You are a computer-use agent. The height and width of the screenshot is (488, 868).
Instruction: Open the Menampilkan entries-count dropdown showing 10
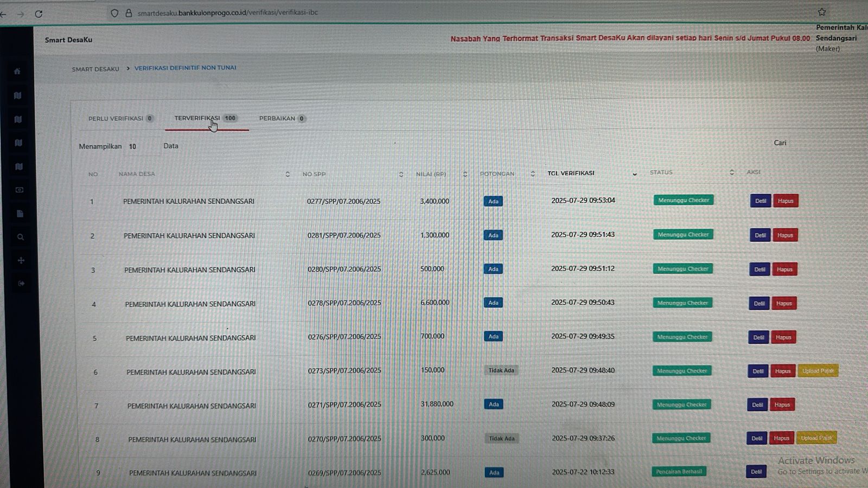point(142,146)
